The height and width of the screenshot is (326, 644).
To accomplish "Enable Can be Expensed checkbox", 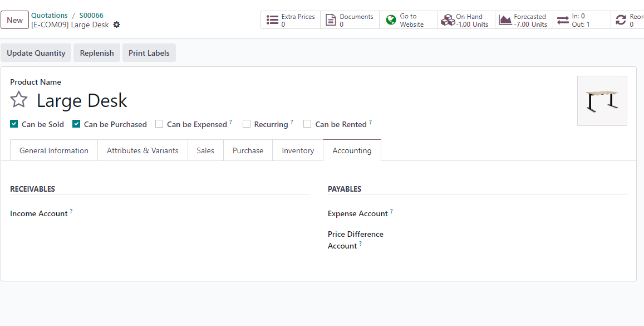I will pyautogui.click(x=159, y=124).
